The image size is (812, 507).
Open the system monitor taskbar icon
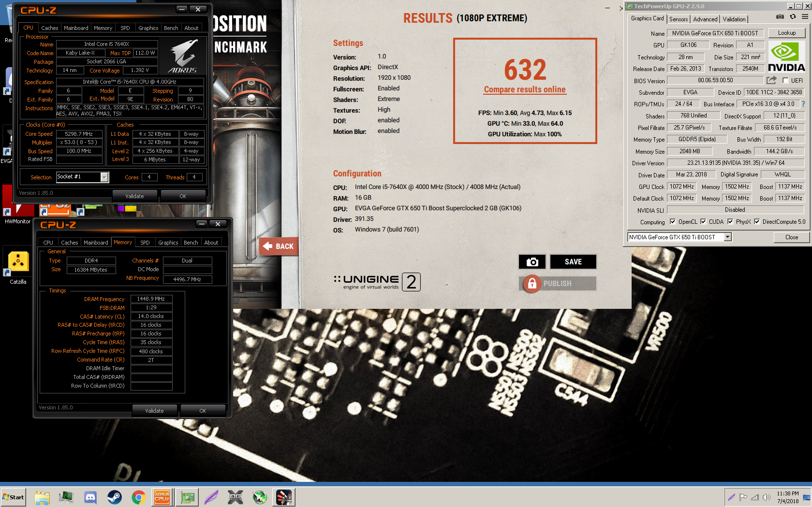coord(66,497)
